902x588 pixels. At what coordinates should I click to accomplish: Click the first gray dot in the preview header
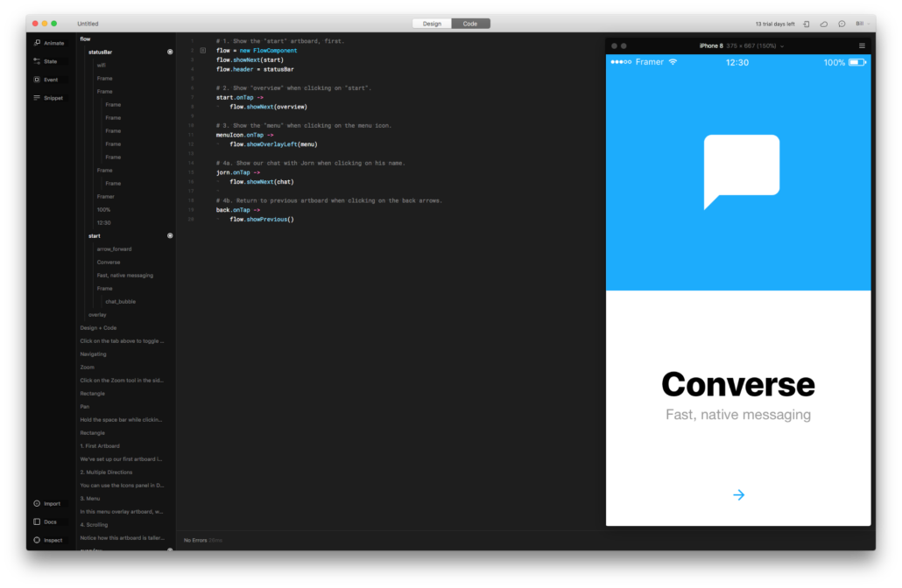click(614, 46)
